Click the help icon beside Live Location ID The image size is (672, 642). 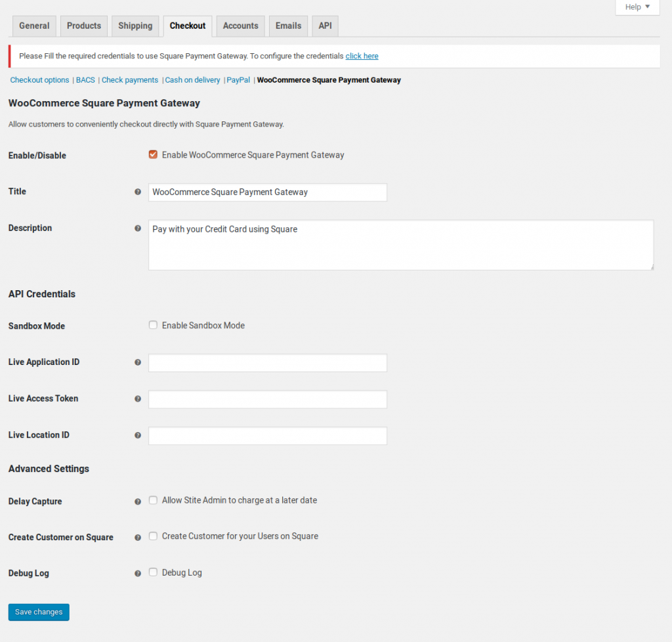click(x=138, y=435)
